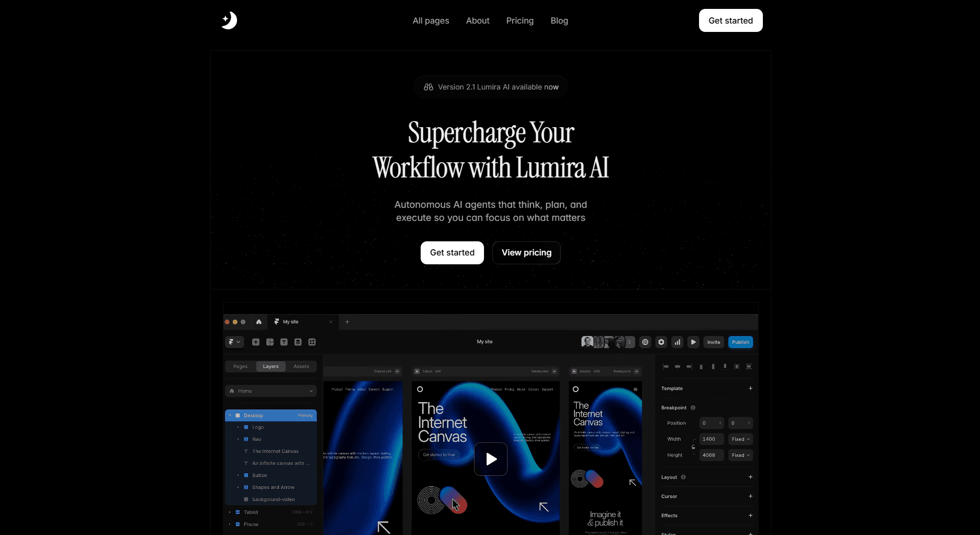Open the Fixed dropdown next to Width
The width and height of the screenshot is (980, 535).
click(x=740, y=439)
